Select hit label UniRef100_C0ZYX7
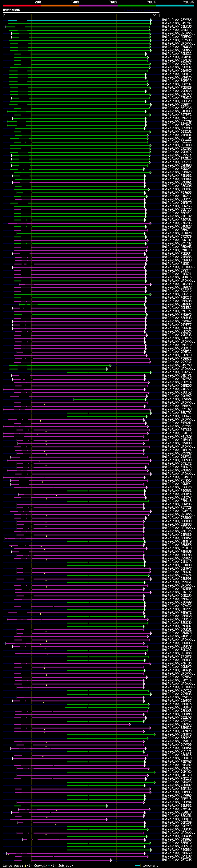The height and width of the screenshot is (868, 197). pyautogui.click(x=177, y=426)
